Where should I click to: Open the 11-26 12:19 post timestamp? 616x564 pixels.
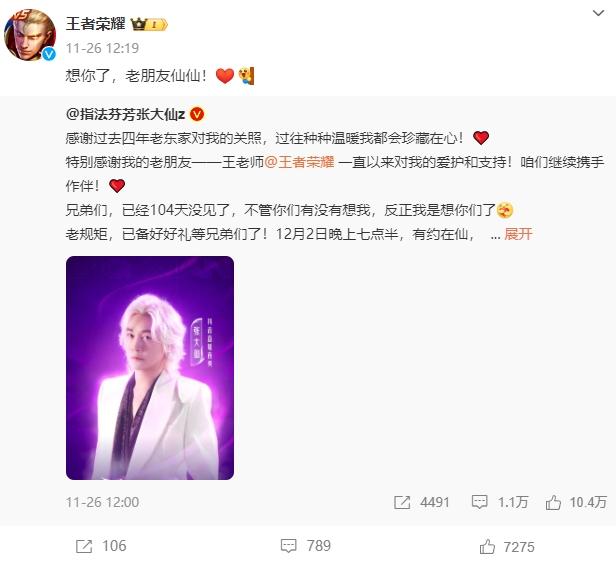[102, 48]
